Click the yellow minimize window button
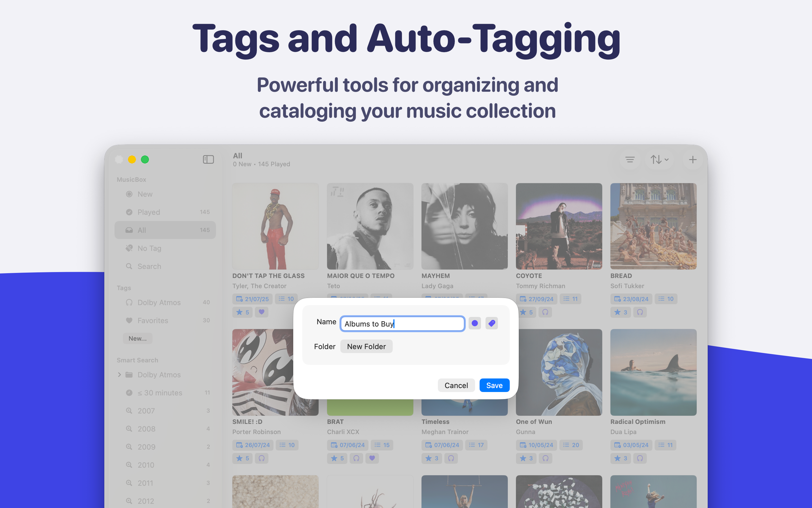Screen dimensions: 812x508 (132, 159)
